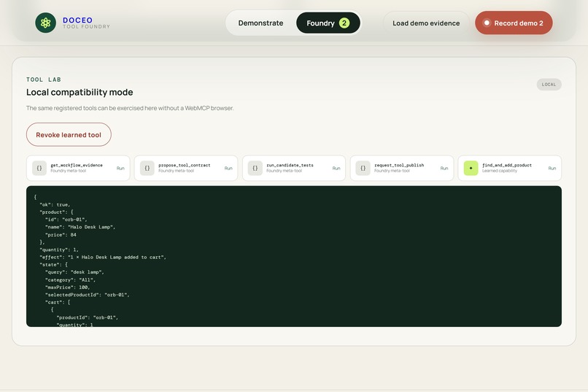Click the green sparkle icon for find_and_add_product
Screen dimensions: 588x392
point(471,168)
